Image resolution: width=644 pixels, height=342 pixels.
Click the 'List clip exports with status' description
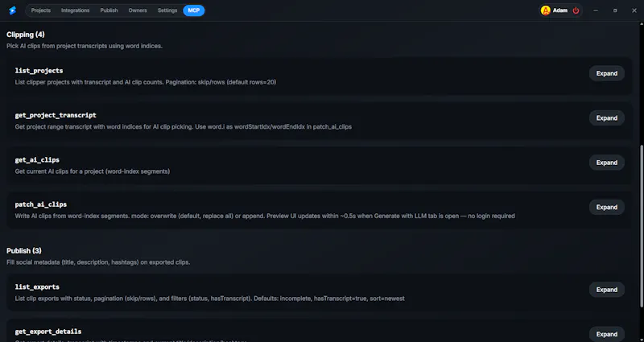[209, 299]
